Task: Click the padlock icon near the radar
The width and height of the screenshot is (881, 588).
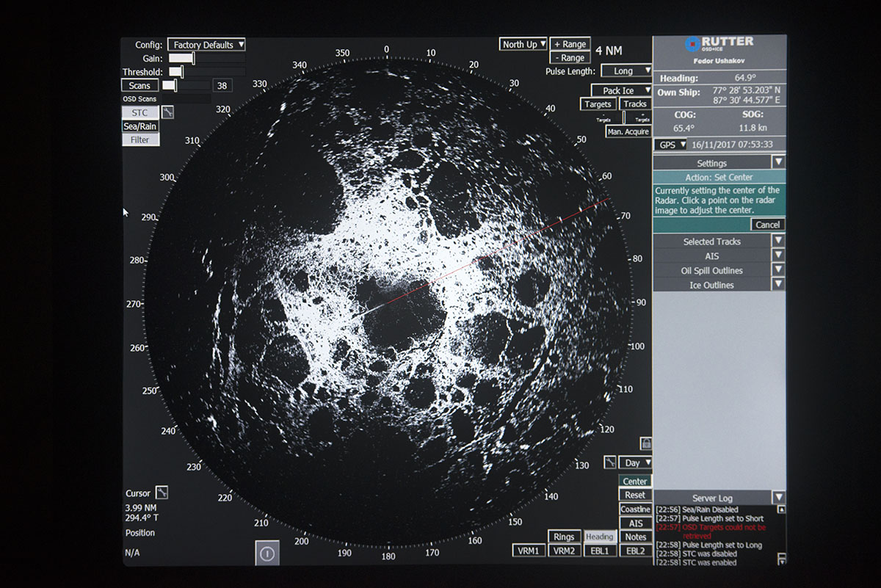Action: click(x=645, y=443)
